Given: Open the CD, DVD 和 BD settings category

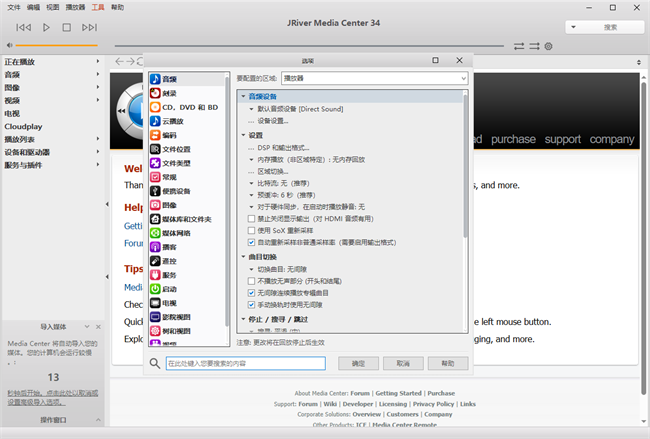Looking at the screenshot, I should point(189,107).
